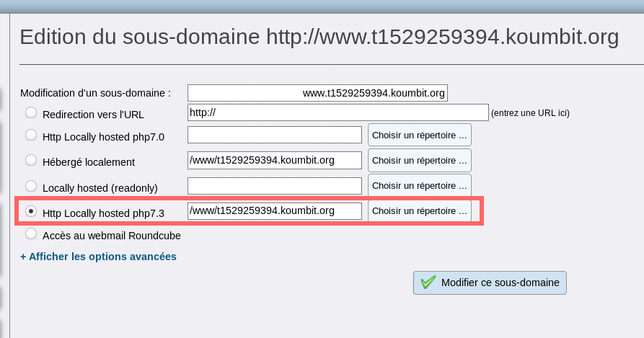Click the php7.3 directory path field

(x=275, y=211)
